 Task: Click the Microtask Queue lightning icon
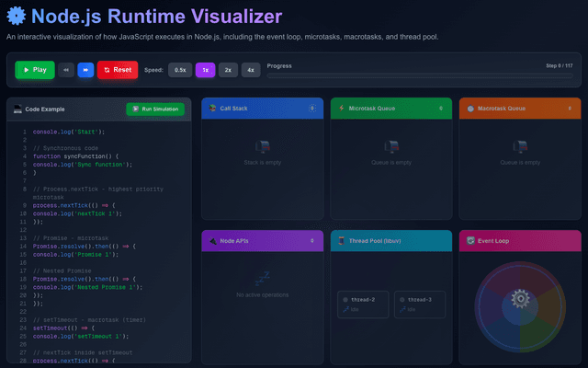(x=342, y=109)
